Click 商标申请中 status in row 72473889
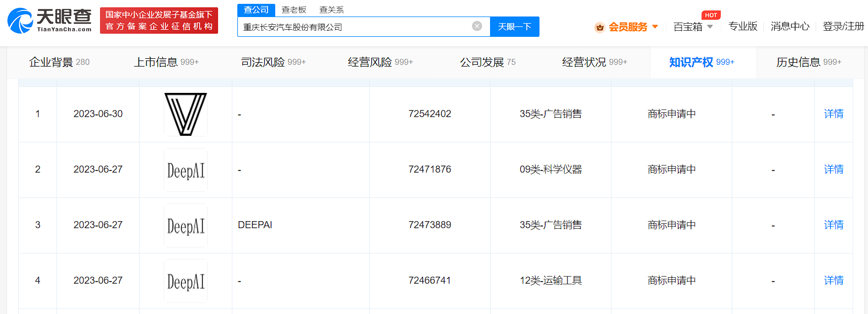Image resolution: width=868 pixels, height=314 pixels. (x=671, y=225)
